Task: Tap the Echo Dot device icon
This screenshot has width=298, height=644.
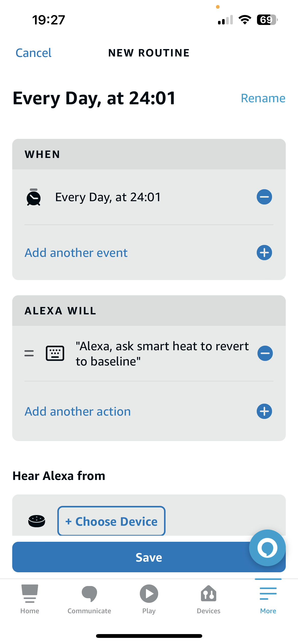Action: click(37, 521)
